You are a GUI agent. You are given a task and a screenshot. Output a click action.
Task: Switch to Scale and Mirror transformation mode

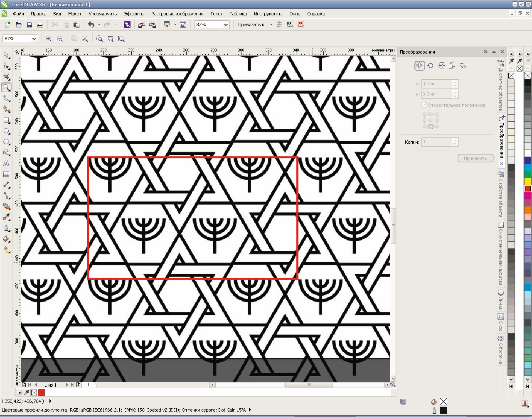[x=441, y=66]
